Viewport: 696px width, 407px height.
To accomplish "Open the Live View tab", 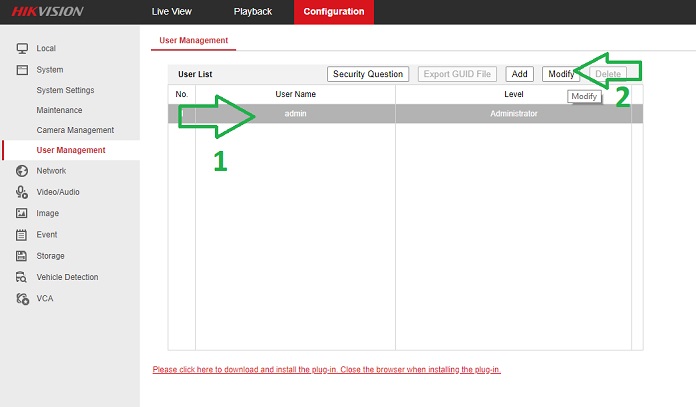I will 171,12.
